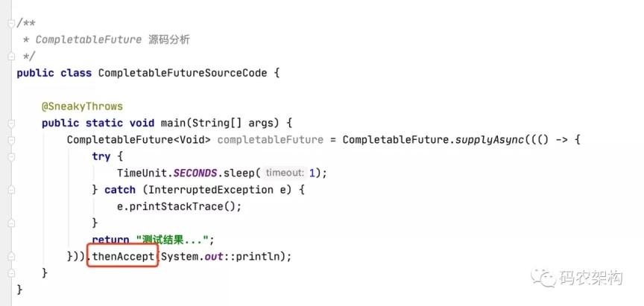
Task: Click the 码农架构 watermark text
Action: 592,278
